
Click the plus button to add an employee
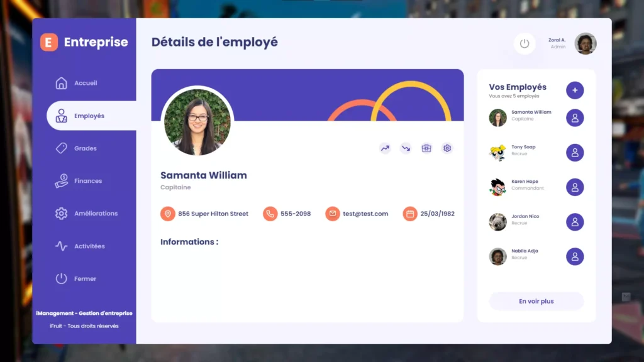tap(575, 90)
